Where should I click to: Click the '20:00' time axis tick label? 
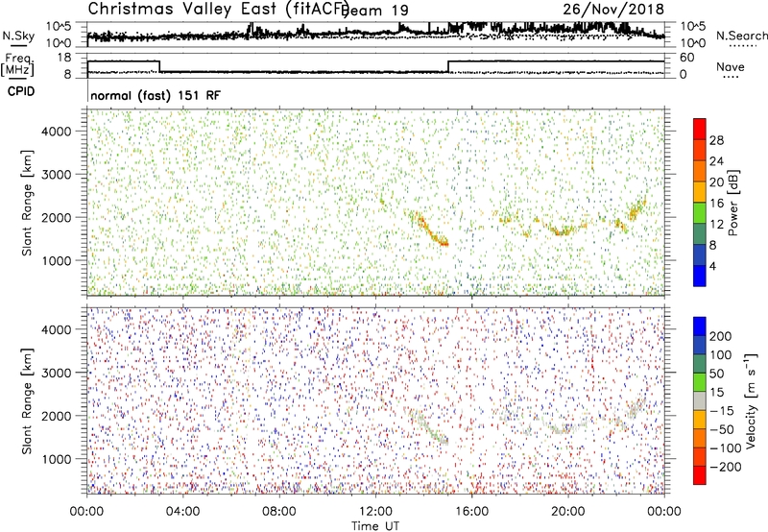568,512
